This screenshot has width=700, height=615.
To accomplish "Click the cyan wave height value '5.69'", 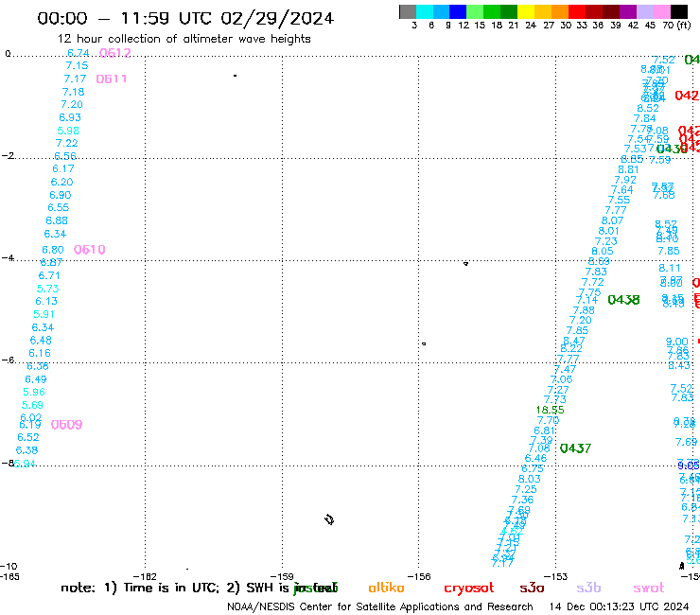I will click(32, 405).
